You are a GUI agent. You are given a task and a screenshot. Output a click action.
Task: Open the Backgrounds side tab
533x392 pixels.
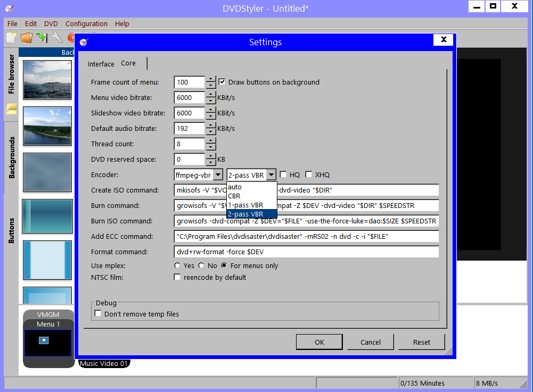point(11,157)
